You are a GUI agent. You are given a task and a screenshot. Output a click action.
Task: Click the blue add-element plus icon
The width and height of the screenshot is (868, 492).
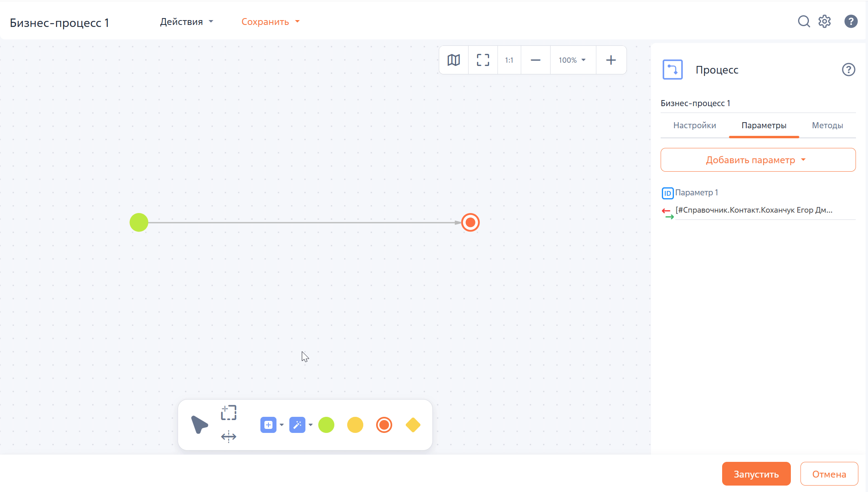point(268,425)
